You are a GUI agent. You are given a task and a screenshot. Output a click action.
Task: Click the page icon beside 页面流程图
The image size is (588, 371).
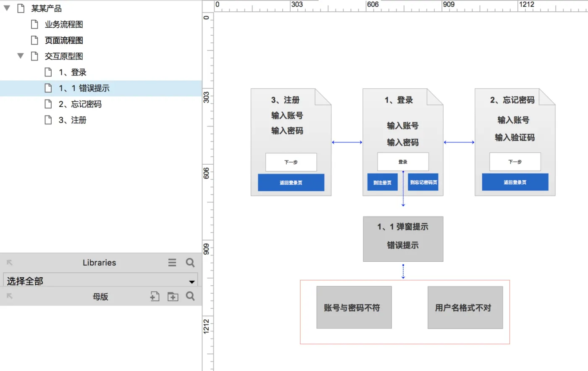click(35, 40)
